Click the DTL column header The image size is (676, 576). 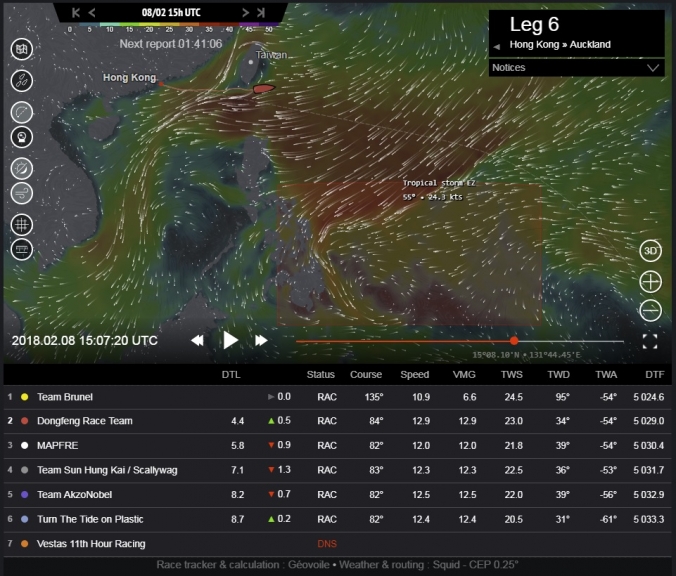point(231,375)
